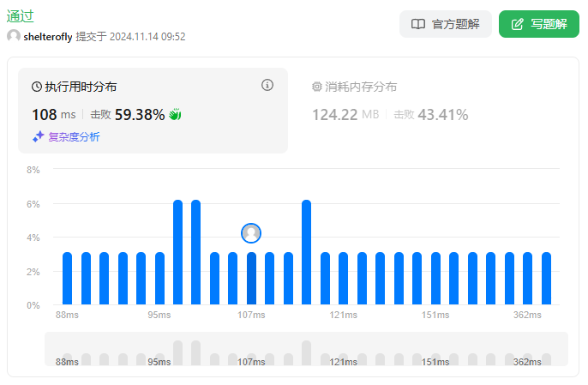The height and width of the screenshot is (385, 588).
Task: Click the user avatar marker on chart
Action: click(251, 233)
